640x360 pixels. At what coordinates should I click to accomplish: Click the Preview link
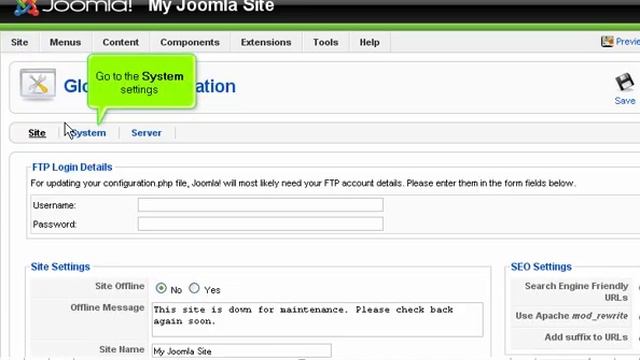coord(628,41)
